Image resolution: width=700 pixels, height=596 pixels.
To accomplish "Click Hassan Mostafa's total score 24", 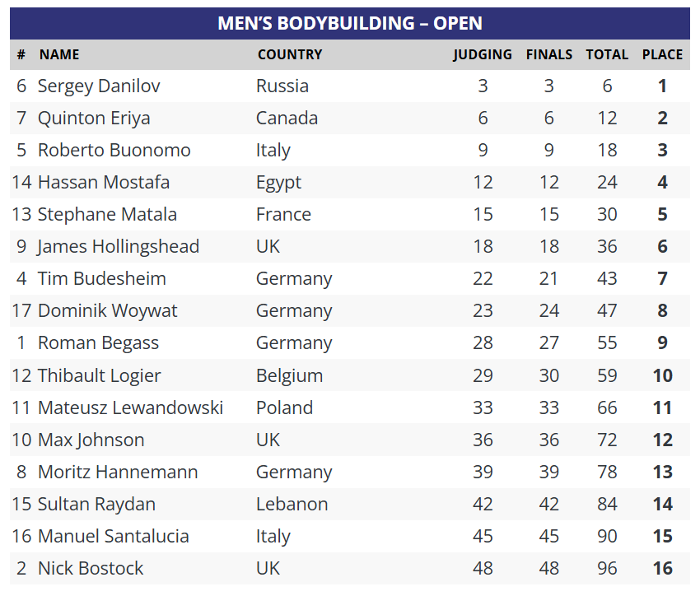I will (607, 183).
